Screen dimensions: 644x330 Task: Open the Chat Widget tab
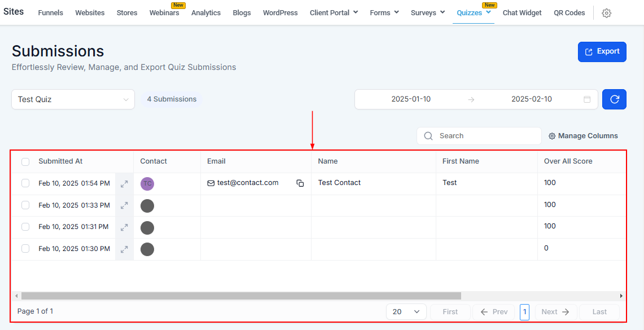522,13
